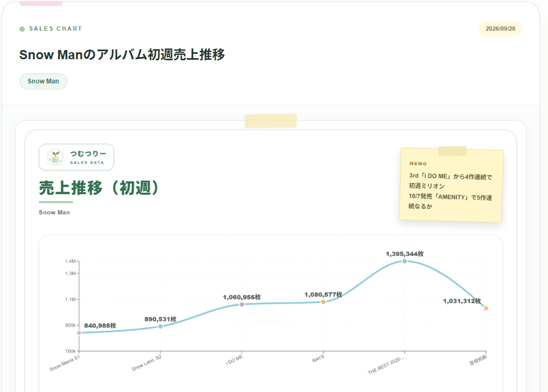This screenshot has width=548, height=392.
Task: Click the Snow Manのアルバム初週売上推移 title
Action: coord(122,54)
